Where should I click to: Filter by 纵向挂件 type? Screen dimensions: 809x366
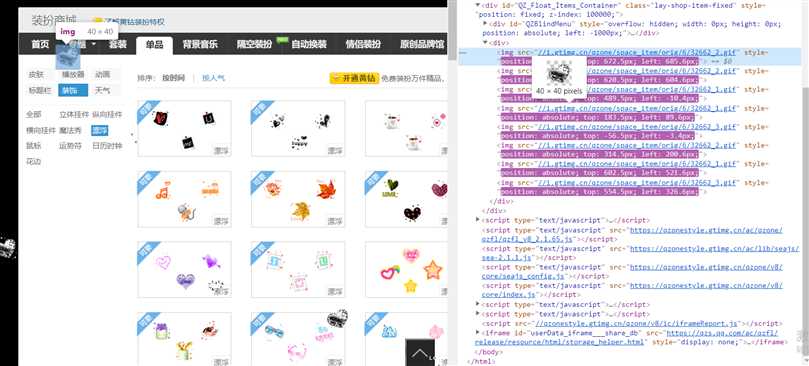tap(107, 115)
